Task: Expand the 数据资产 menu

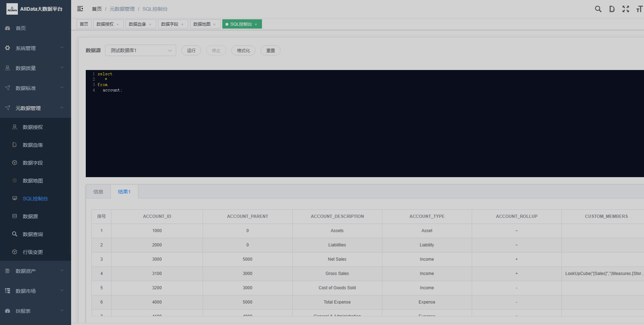Action: [35, 271]
